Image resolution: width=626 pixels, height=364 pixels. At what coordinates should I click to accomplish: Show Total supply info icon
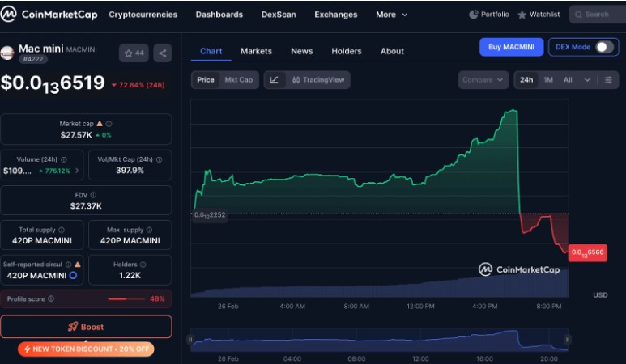62,230
